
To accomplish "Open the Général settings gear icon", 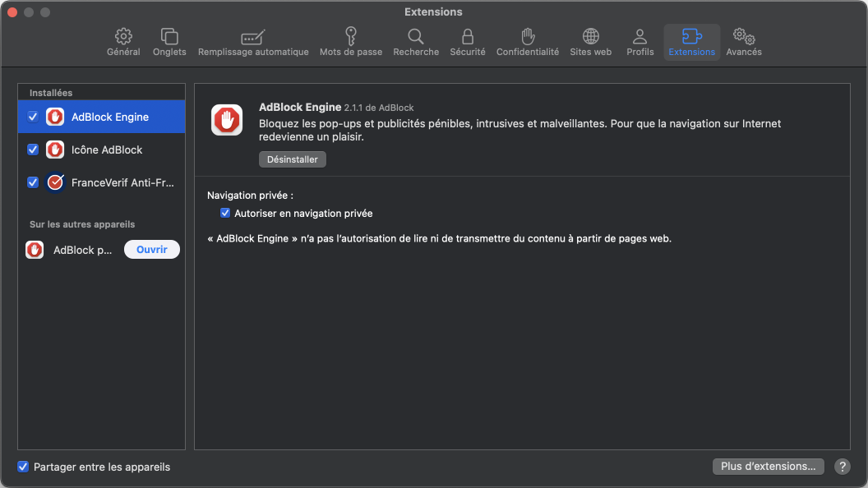I will pyautogui.click(x=123, y=36).
